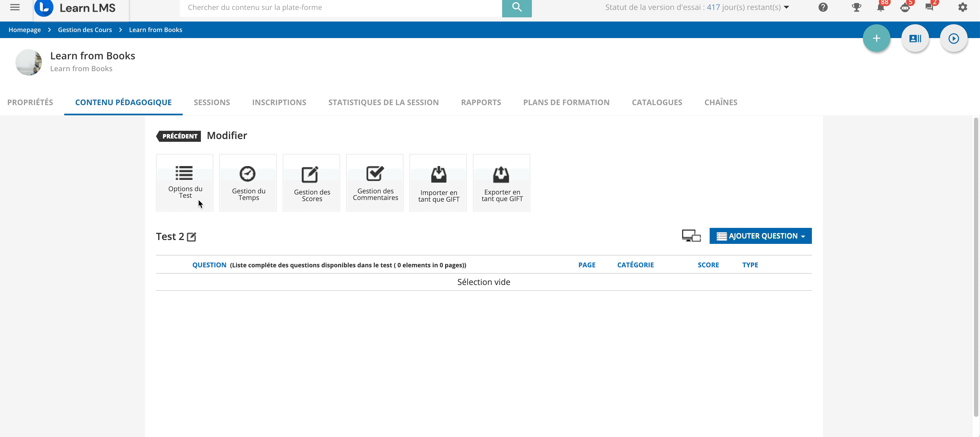Open the notifications bell icon

coord(880,7)
